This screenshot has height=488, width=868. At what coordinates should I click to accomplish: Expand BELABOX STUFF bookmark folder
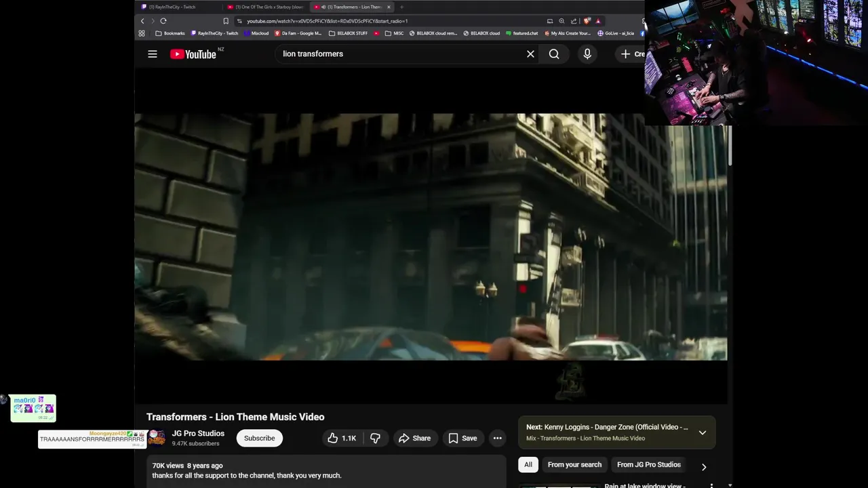point(348,33)
